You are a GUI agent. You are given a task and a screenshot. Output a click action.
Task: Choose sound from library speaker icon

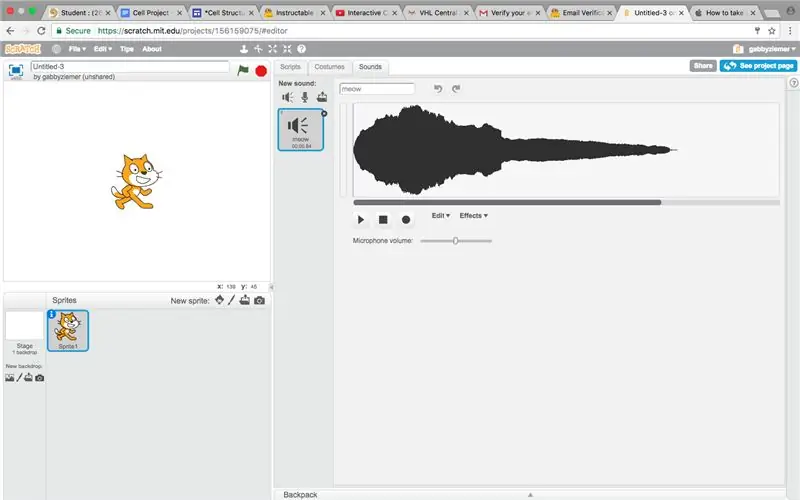(288, 97)
